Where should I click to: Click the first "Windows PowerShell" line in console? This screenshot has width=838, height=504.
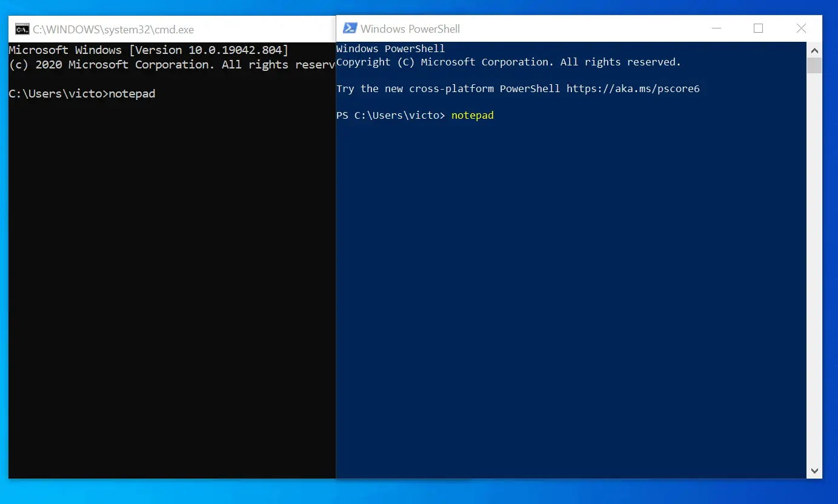coord(391,48)
